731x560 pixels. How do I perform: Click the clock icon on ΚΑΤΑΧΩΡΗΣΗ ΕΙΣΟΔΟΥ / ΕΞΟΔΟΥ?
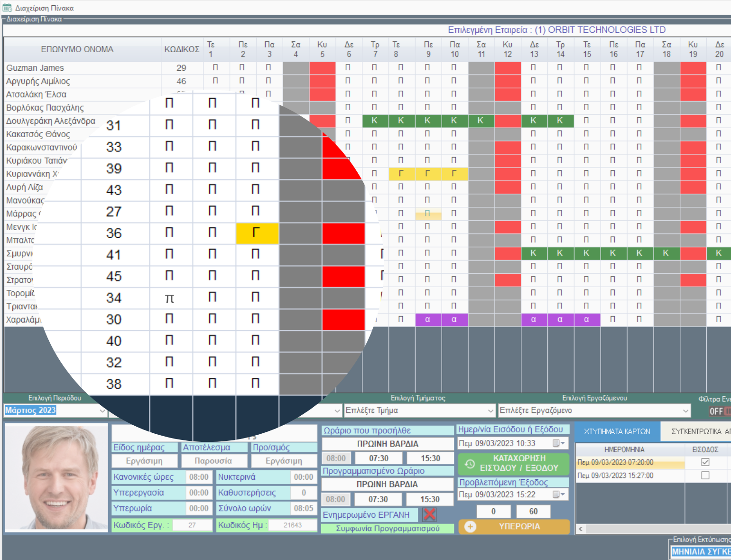470,464
